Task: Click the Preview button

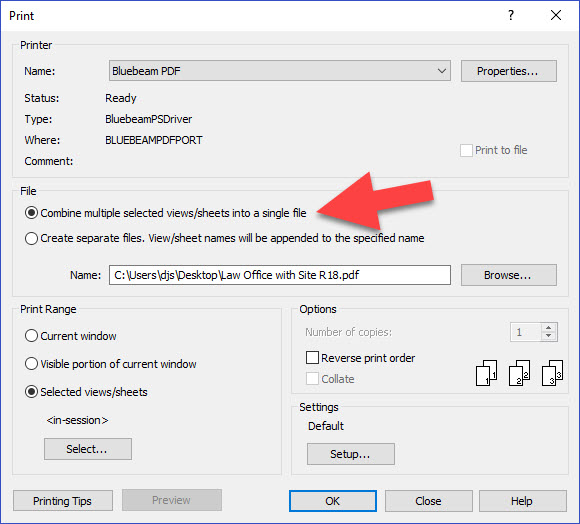Action: (172, 500)
